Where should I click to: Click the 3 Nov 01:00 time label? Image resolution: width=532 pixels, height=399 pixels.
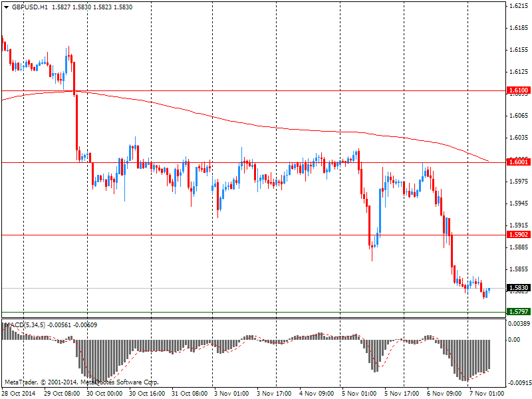[231, 394]
